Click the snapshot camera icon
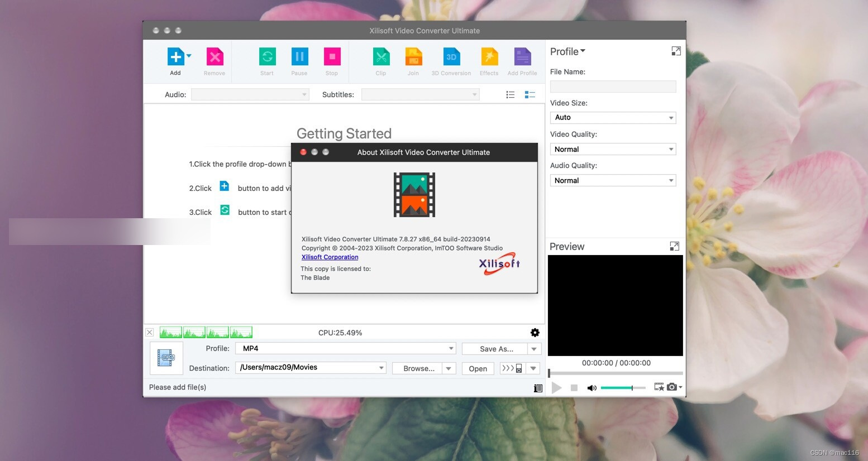Image resolution: width=868 pixels, height=461 pixels. pyautogui.click(x=672, y=387)
